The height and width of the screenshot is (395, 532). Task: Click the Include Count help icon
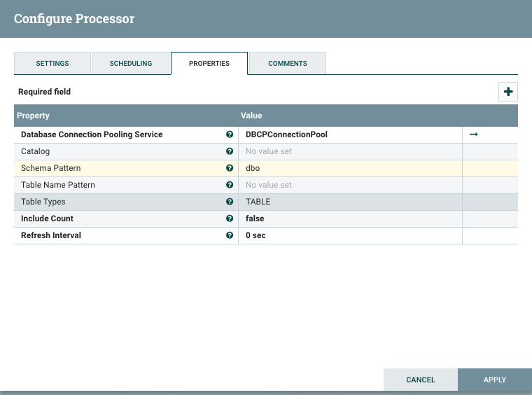point(230,219)
